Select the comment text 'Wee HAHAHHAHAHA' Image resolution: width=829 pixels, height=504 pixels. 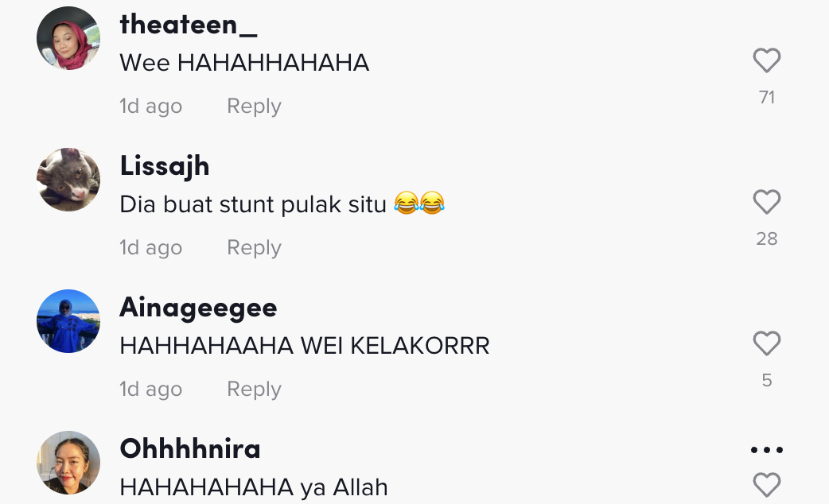pos(244,63)
